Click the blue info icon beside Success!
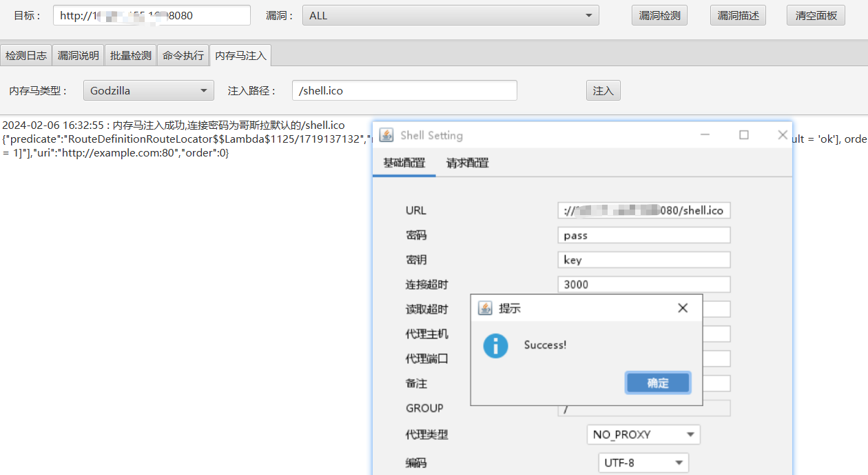Viewport: 868px width, 475px height. pyautogui.click(x=495, y=345)
